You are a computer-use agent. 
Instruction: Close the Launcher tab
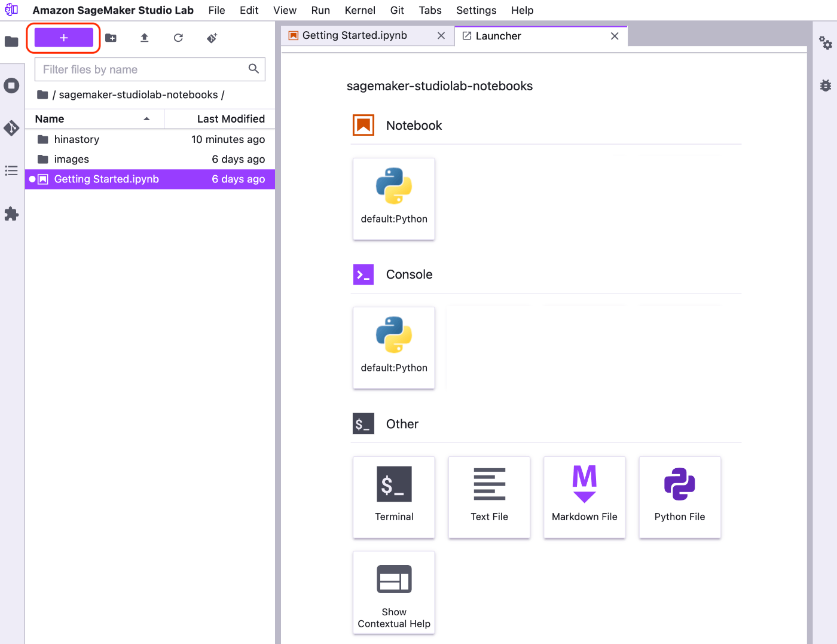point(615,36)
